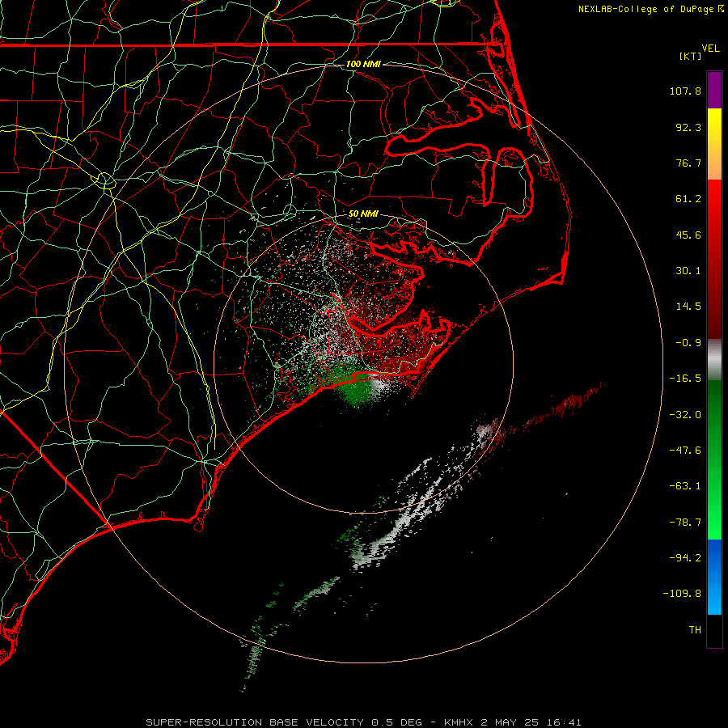
Task: Click the VEL legend title
Action: click(x=710, y=48)
